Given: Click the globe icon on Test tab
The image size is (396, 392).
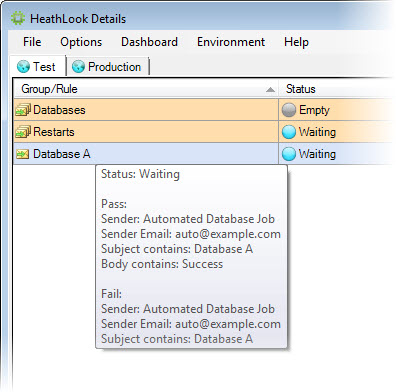Looking at the screenshot, I should click(23, 67).
